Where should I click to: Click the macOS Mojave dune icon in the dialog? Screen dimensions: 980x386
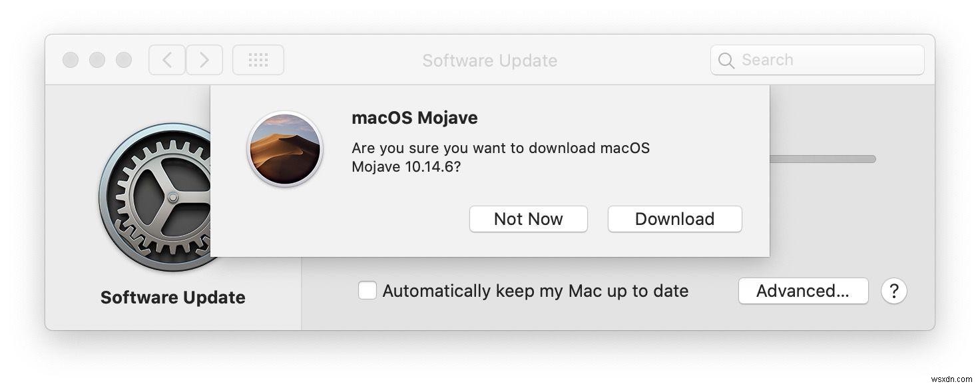pos(284,149)
